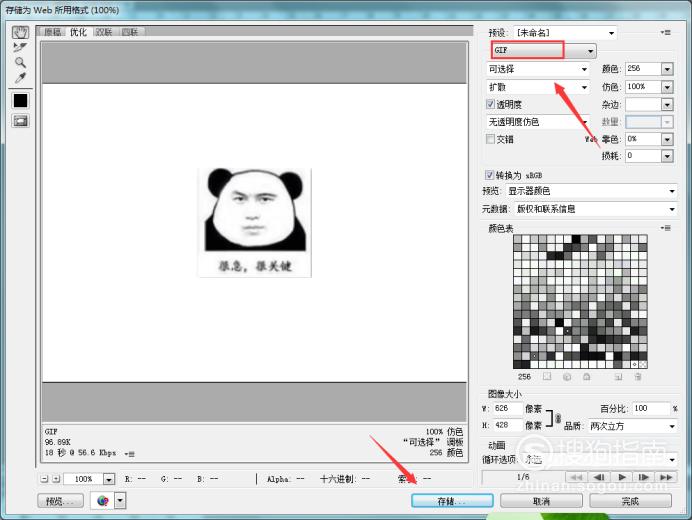The height and width of the screenshot is (520, 692).
Task: Click the 颜色 256 value field
Action: coord(643,69)
